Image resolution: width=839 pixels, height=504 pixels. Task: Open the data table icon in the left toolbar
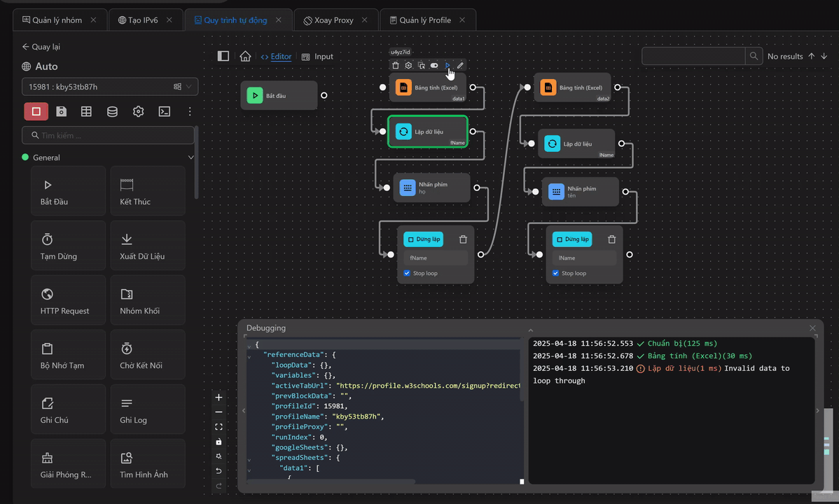86,111
